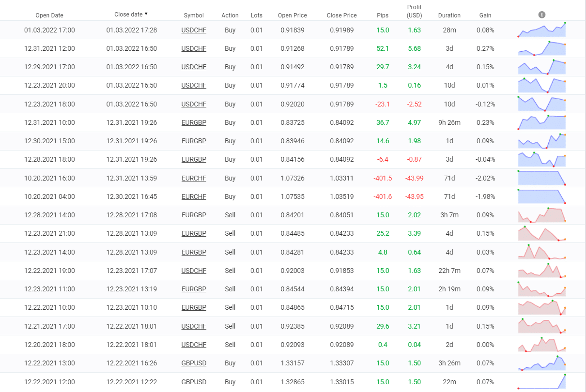
Task: Click the sparkline for the 5.68 profit USDCHF trade
Action: tap(541, 48)
